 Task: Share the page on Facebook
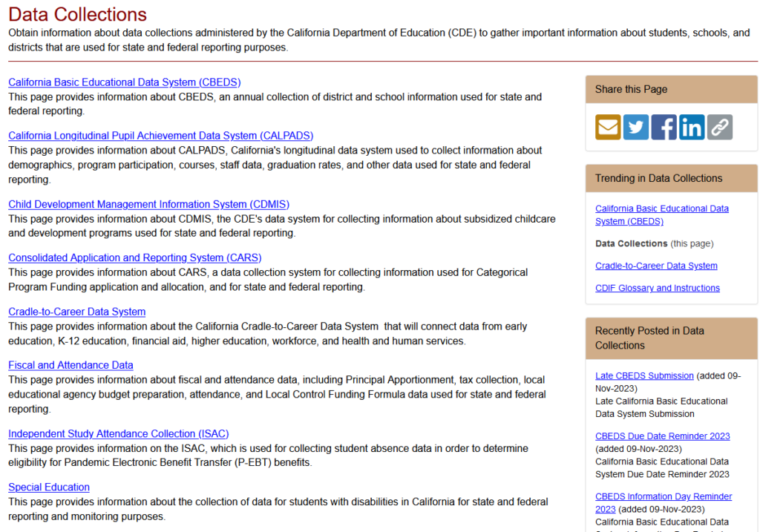[x=664, y=126]
